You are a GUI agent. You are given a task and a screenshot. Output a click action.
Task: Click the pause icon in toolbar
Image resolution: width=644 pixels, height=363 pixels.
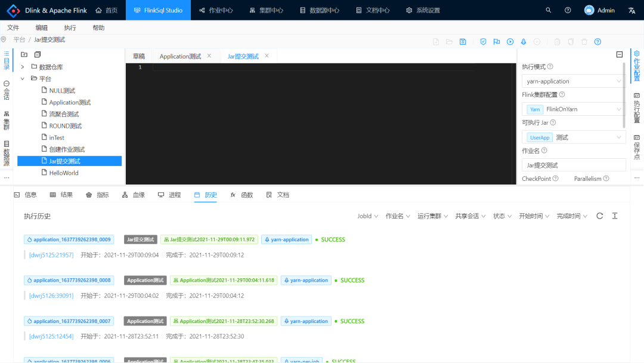pyautogui.click(x=537, y=42)
